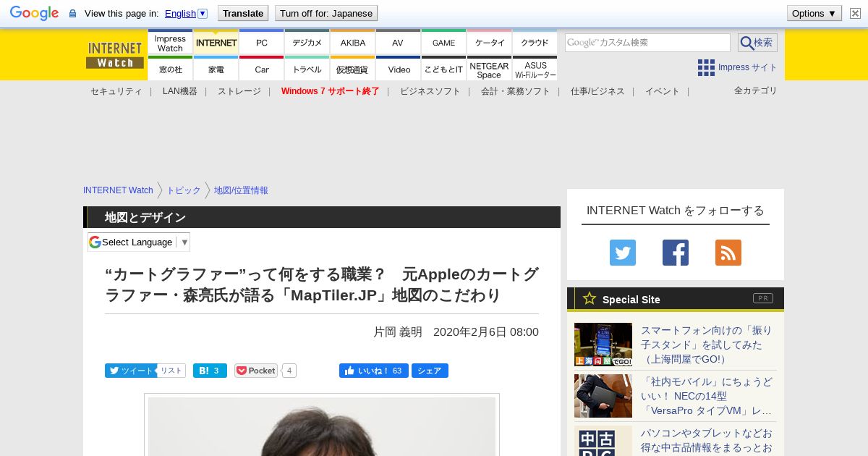
Task: Open the smartphone pendulum stand thumbnail
Action: point(603,345)
